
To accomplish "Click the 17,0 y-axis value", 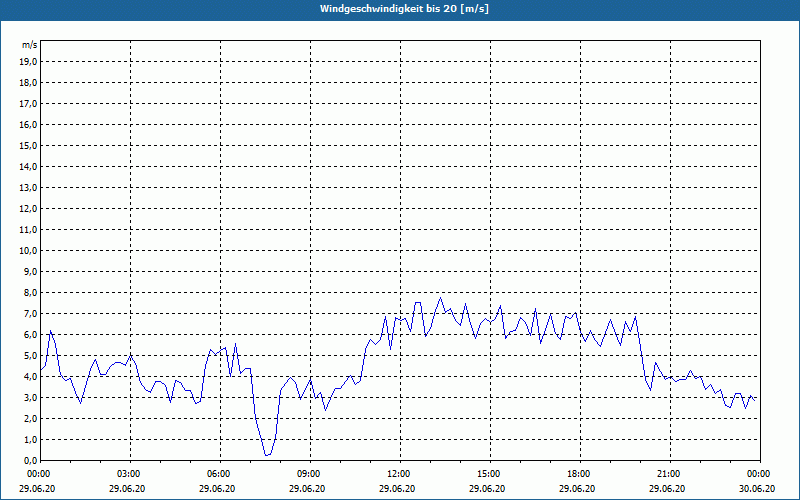I will 28,104.
